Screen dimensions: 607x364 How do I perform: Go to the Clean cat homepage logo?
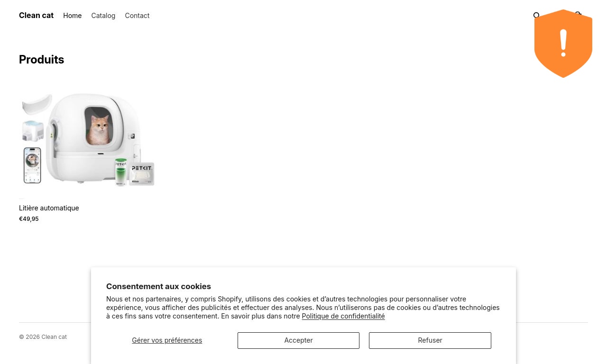36,15
